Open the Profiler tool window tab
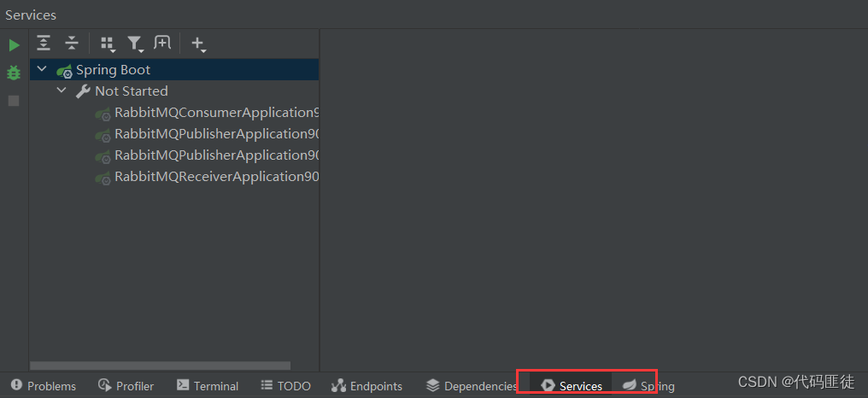Image resolution: width=868 pixels, height=398 pixels. tap(126, 386)
